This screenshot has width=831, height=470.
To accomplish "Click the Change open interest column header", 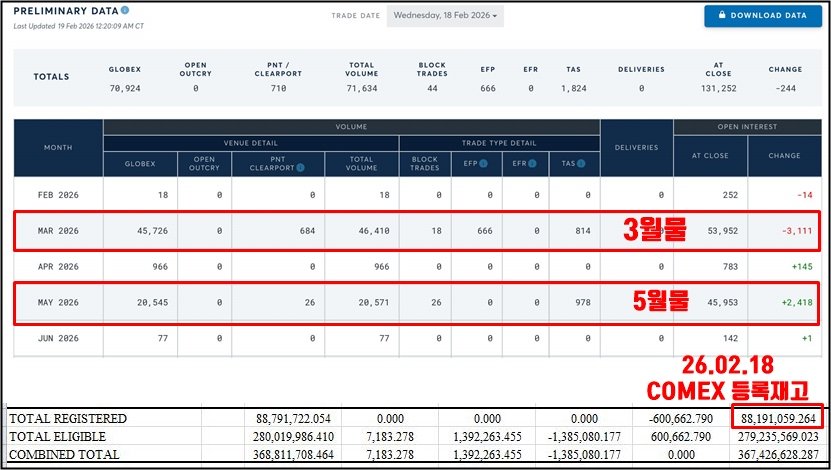I will (784, 156).
